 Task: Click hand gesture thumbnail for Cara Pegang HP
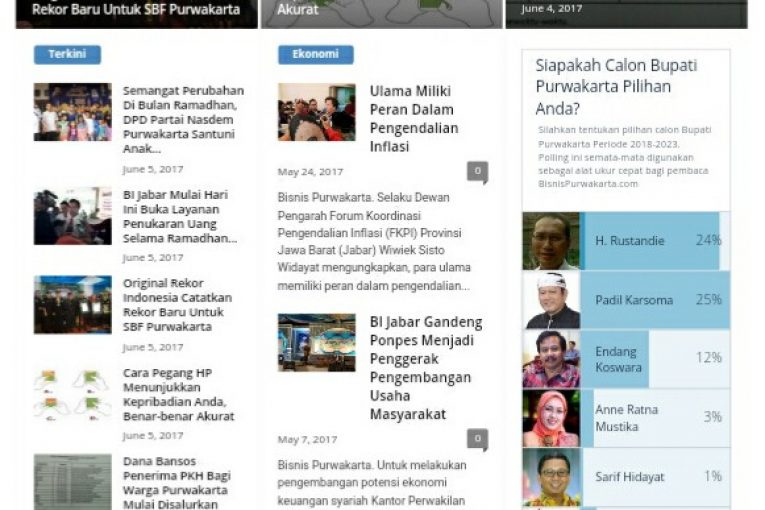point(73,394)
